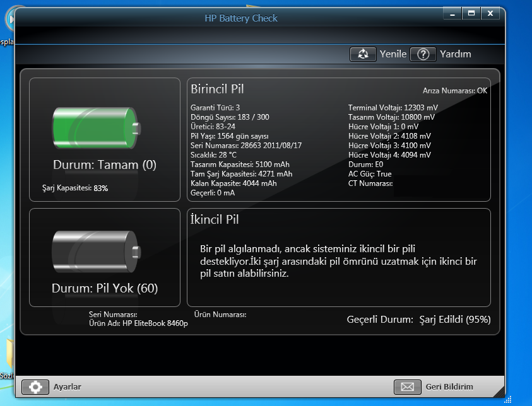Click 'Terminal Voltajı: 12303 mV' line
Image resolution: width=532 pixels, height=406 pixels.
pyautogui.click(x=393, y=108)
